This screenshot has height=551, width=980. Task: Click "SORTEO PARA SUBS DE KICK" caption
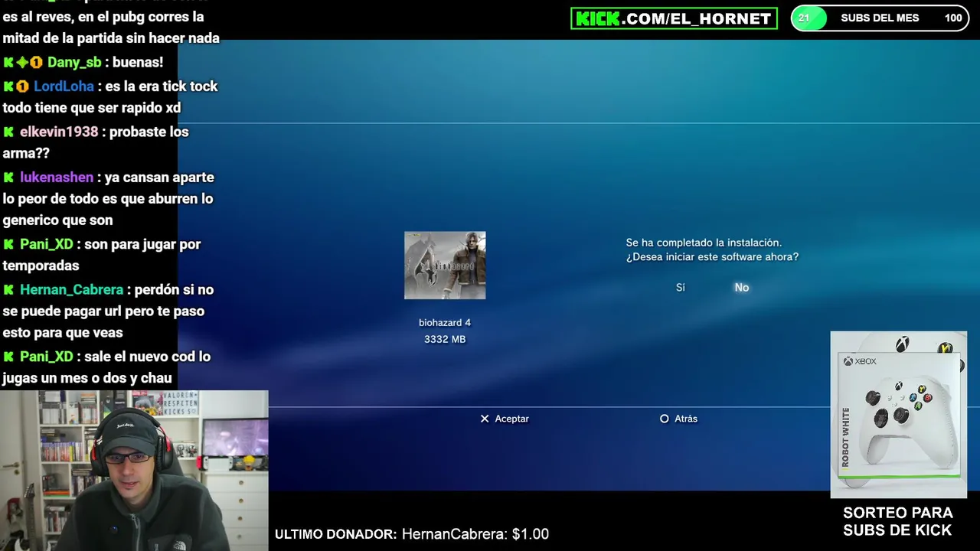pos(897,521)
